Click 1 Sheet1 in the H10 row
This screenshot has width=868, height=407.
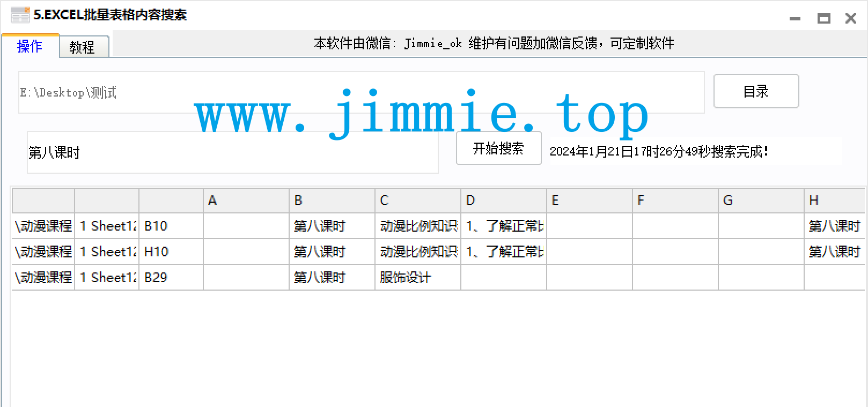click(107, 251)
